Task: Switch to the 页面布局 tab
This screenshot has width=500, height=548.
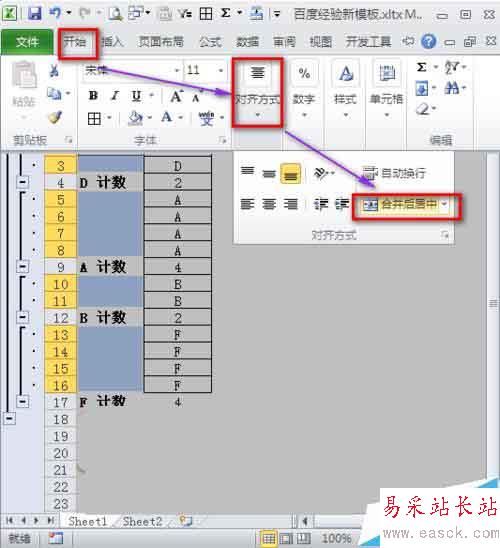Action: coord(161,42)
